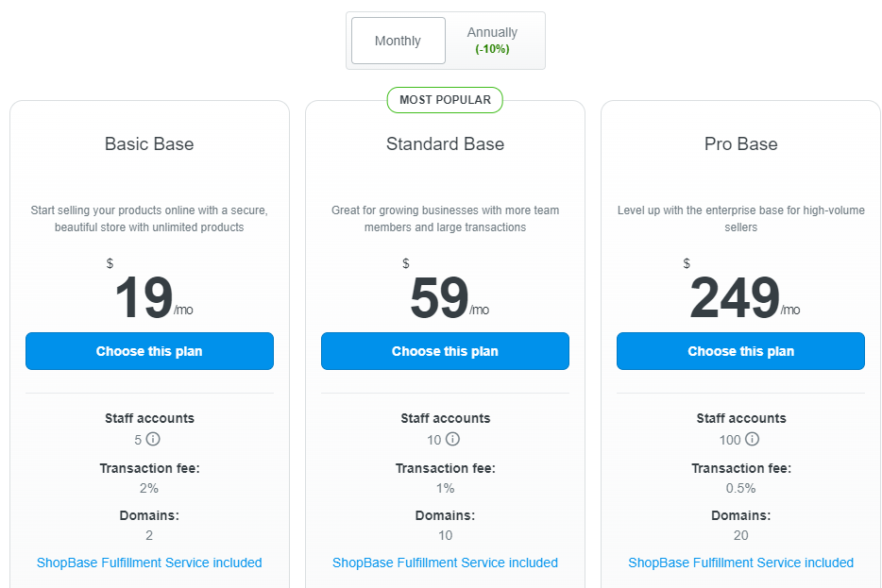Click the $59/mo price
The width and height of the screenshot is (882, 588).
(x=446, y=292)
